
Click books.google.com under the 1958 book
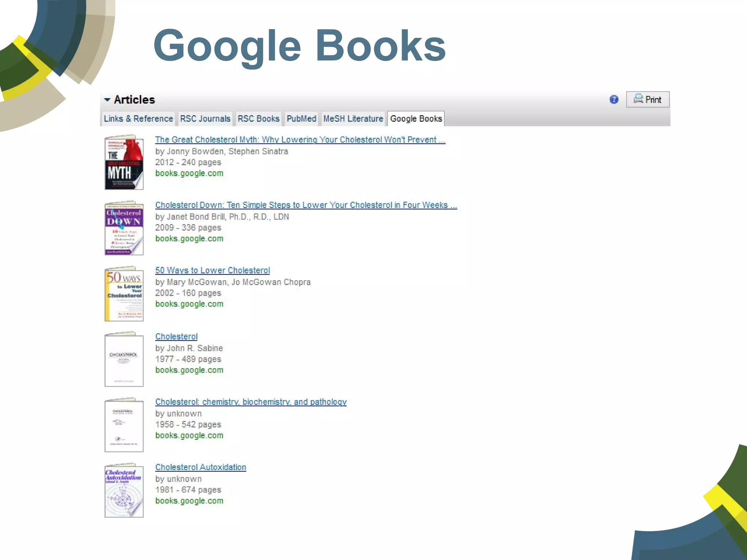click(x=189, y=435)
